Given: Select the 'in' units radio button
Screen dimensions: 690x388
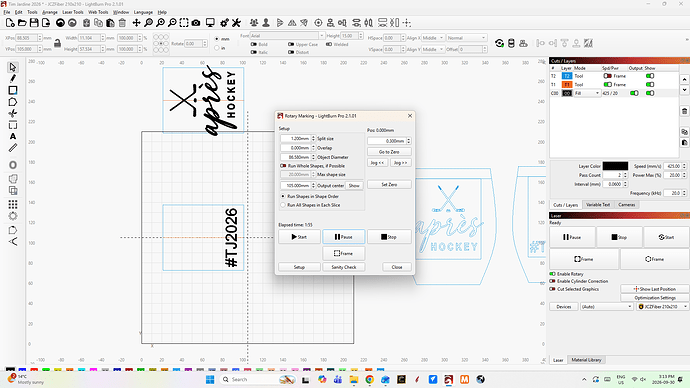Looking at the screenshot, I should coord(217,48).
